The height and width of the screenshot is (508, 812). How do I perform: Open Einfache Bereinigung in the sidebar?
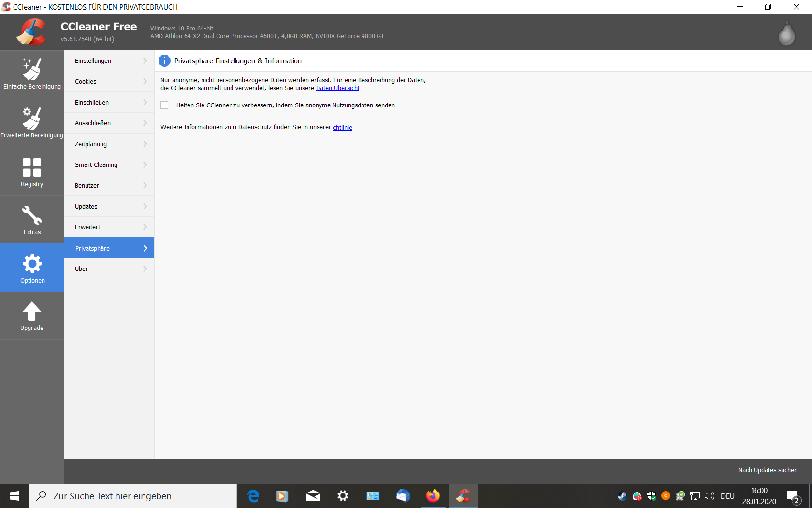tap(32, 75)
